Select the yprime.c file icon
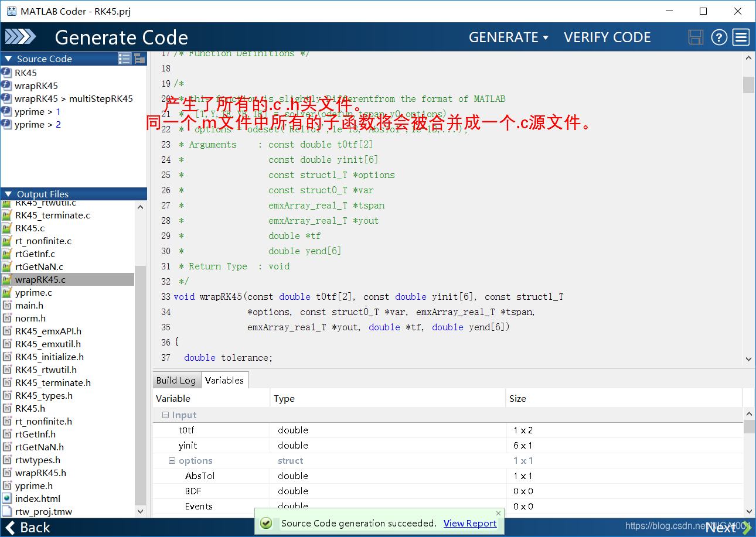Screen dimensions: 756x537 7,293
